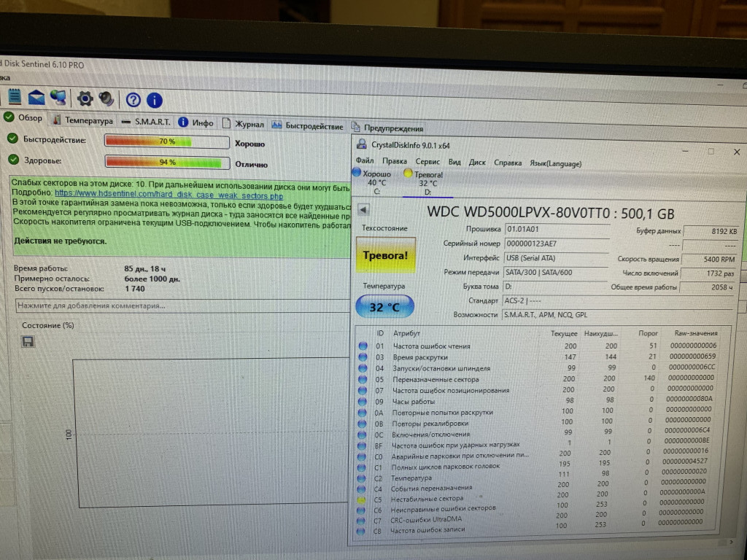Click the speaker/sound test icon in Hard Disk Sentinel toolbar
The image size is (747, 560).
point(107,98)
